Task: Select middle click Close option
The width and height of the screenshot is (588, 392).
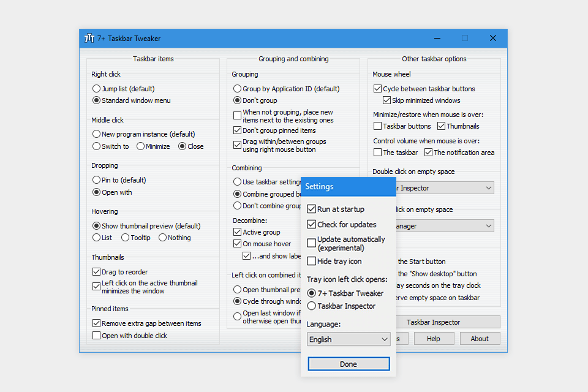Action: (x=183, y=146)
